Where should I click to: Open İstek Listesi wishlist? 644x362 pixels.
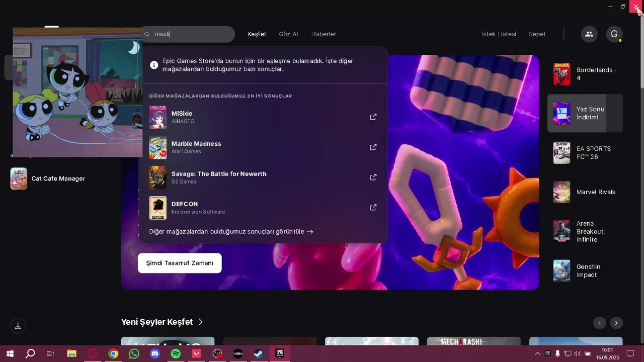pyautogui.click(x=499, y=34)
